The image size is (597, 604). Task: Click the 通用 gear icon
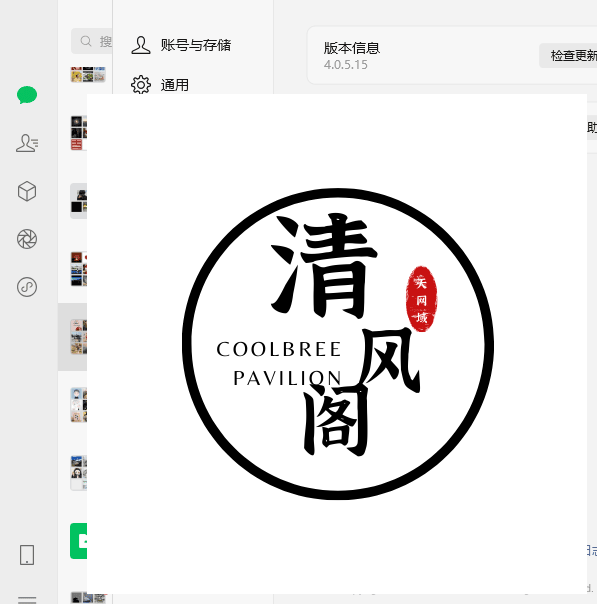click(141, 85)
